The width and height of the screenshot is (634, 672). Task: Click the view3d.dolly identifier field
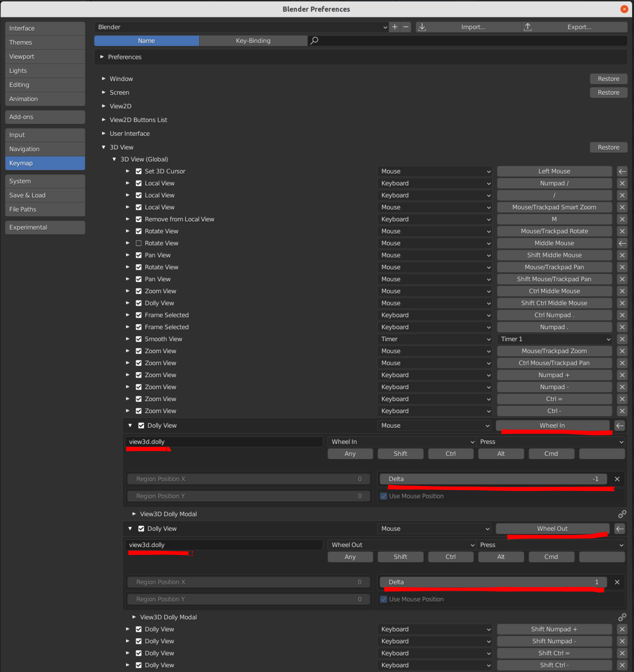pos(224,442)
